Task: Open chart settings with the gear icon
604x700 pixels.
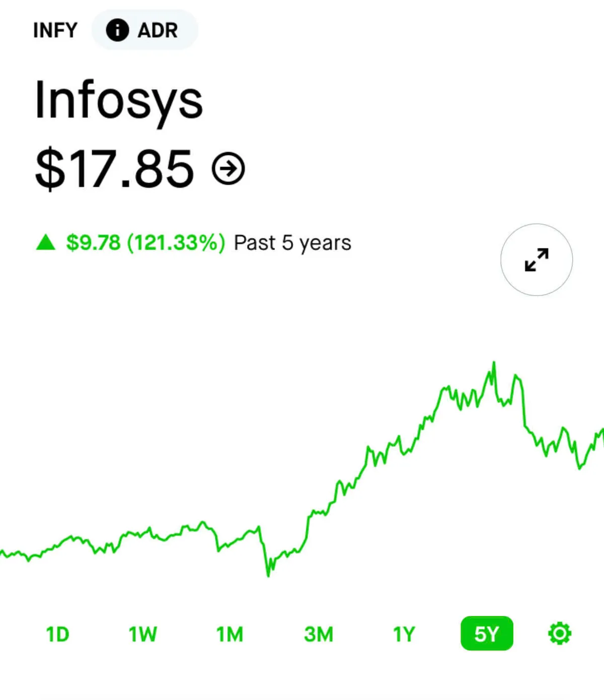Action: click(559, 634)
